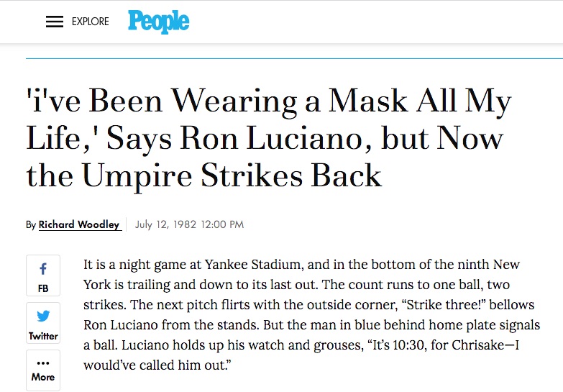Click the "By" byline label

point(31,224)
